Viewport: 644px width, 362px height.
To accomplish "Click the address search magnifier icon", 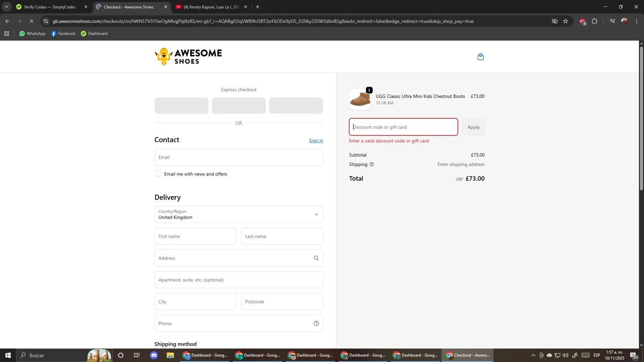I will (316, 258).
